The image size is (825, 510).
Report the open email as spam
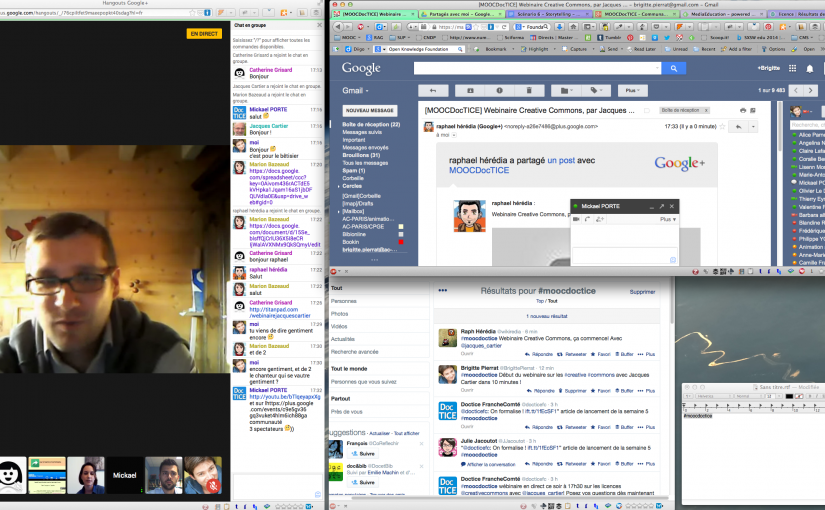(499, 91)
